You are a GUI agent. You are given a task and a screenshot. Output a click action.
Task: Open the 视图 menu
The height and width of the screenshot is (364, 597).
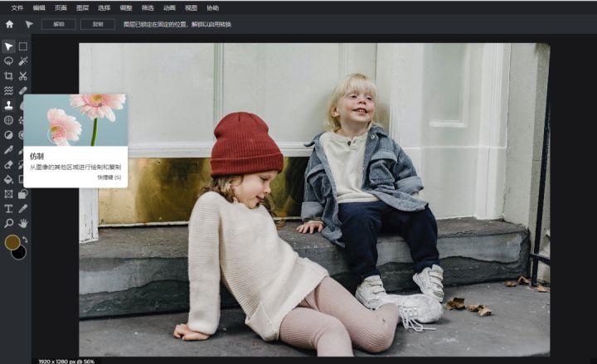(x=192, y=7)
